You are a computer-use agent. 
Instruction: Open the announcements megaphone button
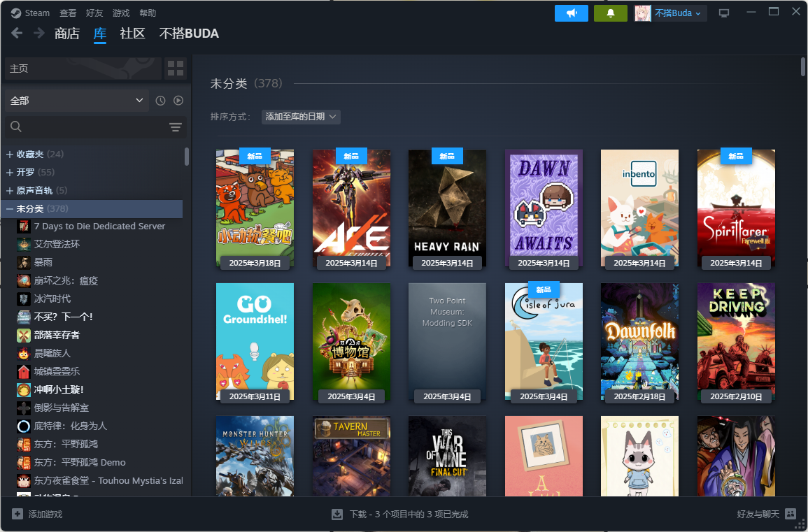click(x=572, y=13)
